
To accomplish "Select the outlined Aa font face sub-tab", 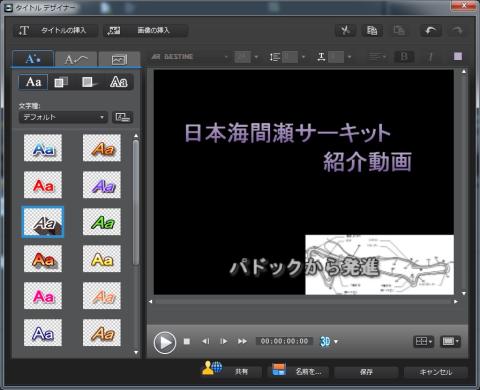I will coord(119,82).
